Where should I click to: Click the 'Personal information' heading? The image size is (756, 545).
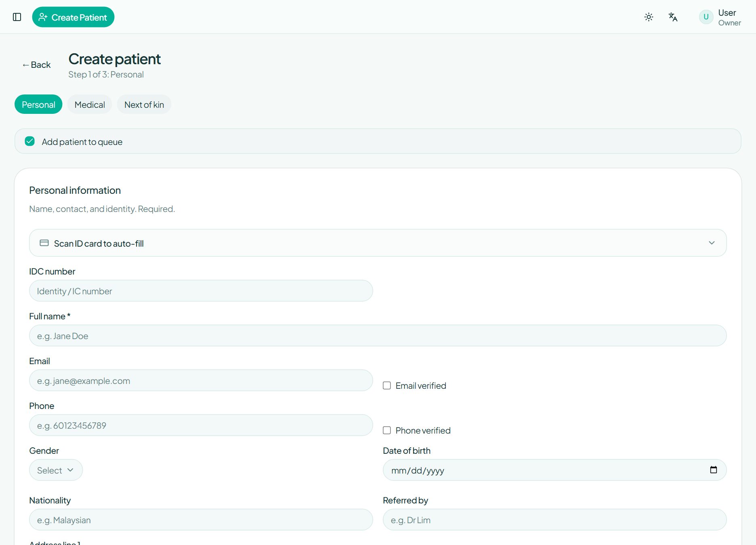pyautogui.click(x=75, y=190)
